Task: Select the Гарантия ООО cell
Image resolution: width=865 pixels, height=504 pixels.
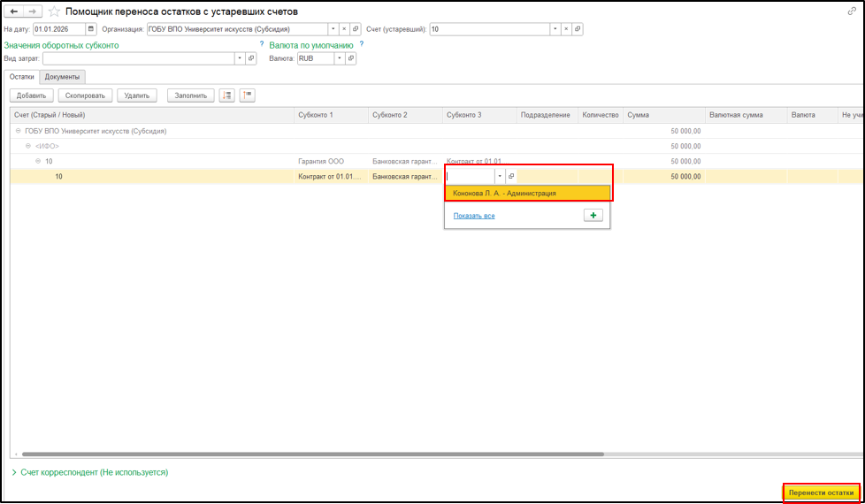Action: (x=331, y=161)
